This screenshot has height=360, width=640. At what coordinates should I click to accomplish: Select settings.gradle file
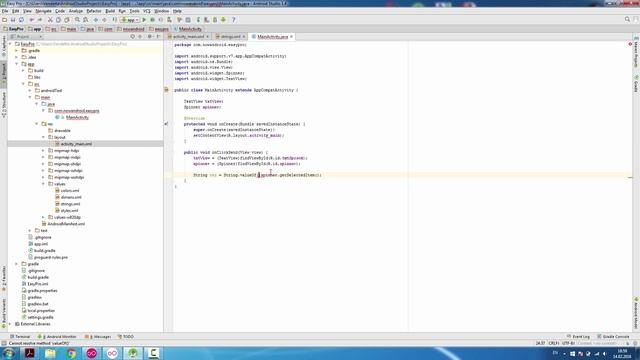coord(40,317)
